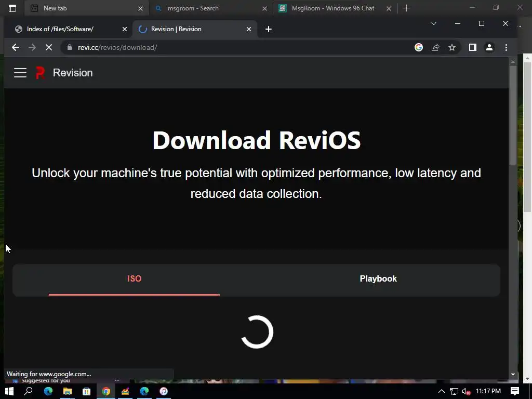Open the Chrome profile menu

coord(489,47)
